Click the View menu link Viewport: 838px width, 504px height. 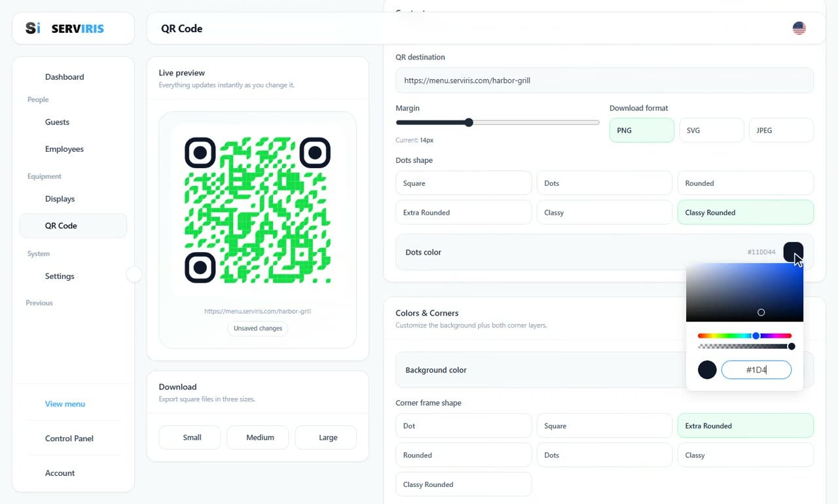(65, 404)
